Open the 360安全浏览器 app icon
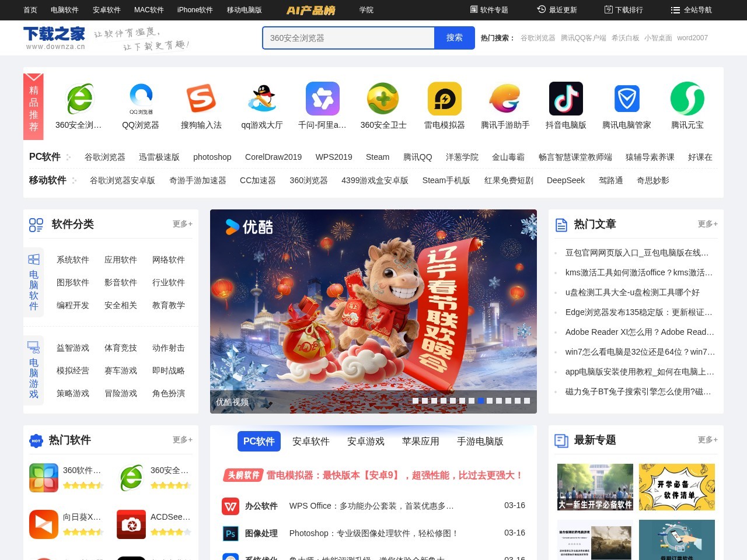This screenshot has height=560, width=747. tap(80, 98)
